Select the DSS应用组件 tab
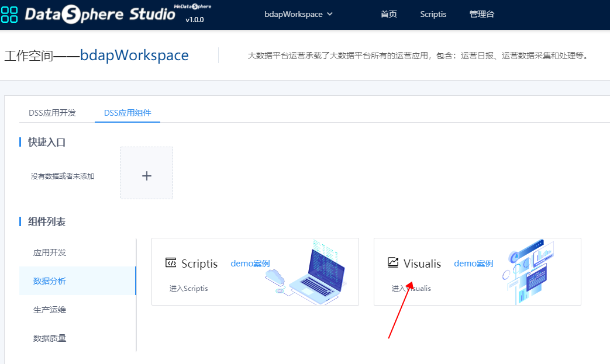 tap(127, 113)
